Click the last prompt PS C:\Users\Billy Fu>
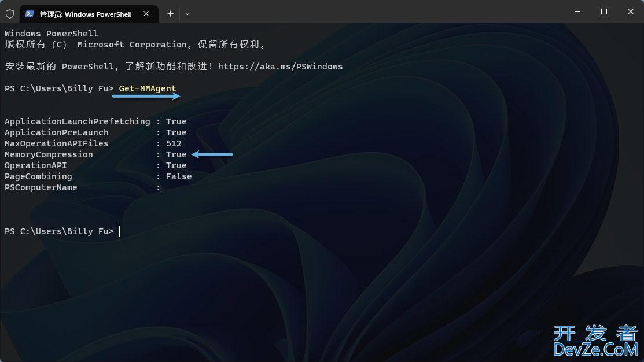The width and height of the screenshot is (644, 362). click(x=59, y=231)
